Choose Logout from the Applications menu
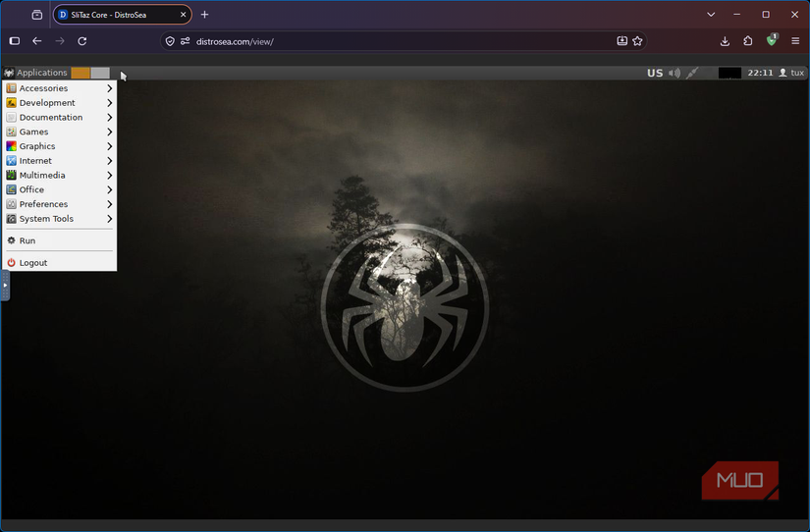 pyautogui.click(x=60, y=263)
